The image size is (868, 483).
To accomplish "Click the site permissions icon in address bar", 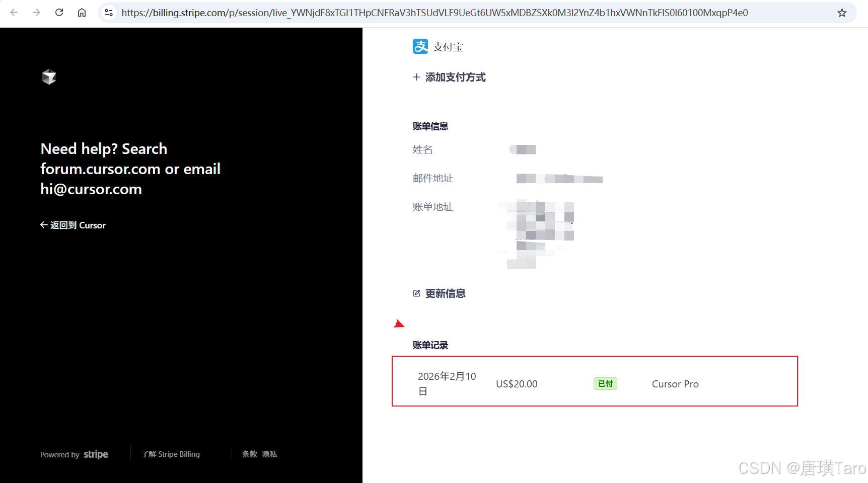I will point(109,13).
